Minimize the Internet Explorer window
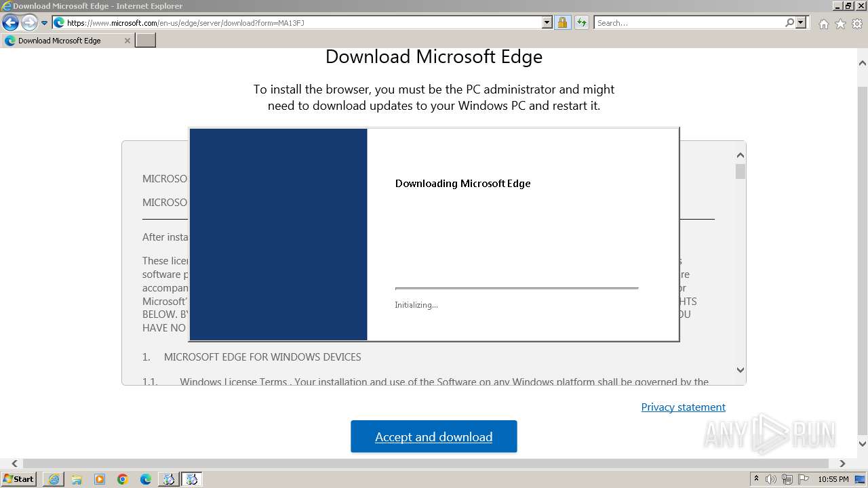The height and width of the screenshot is (488, 868). pos(838,5)
